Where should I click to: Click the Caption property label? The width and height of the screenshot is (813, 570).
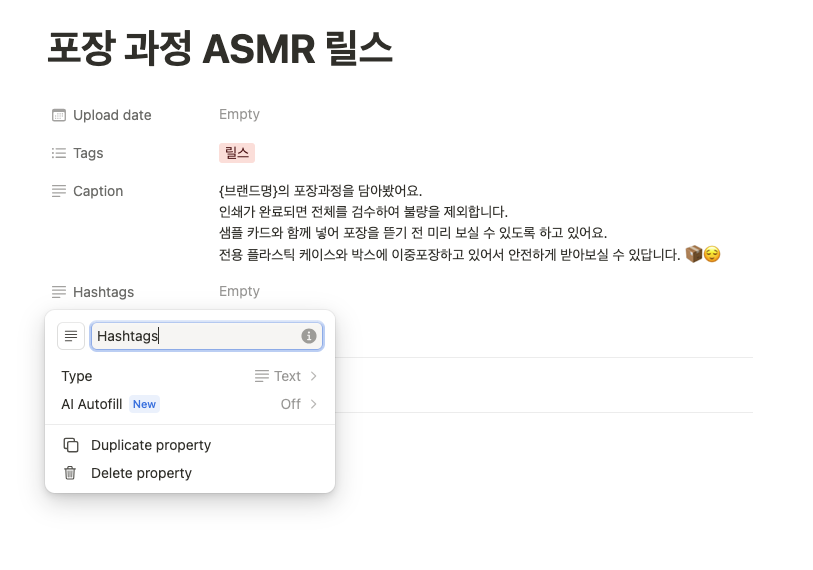(98, 191)
